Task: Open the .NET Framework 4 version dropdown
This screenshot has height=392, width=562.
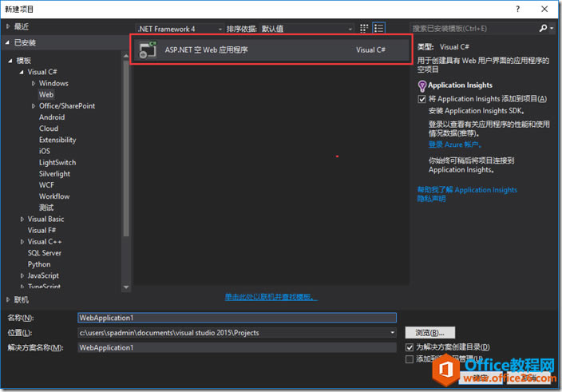Action: click(x=180, y=29)
